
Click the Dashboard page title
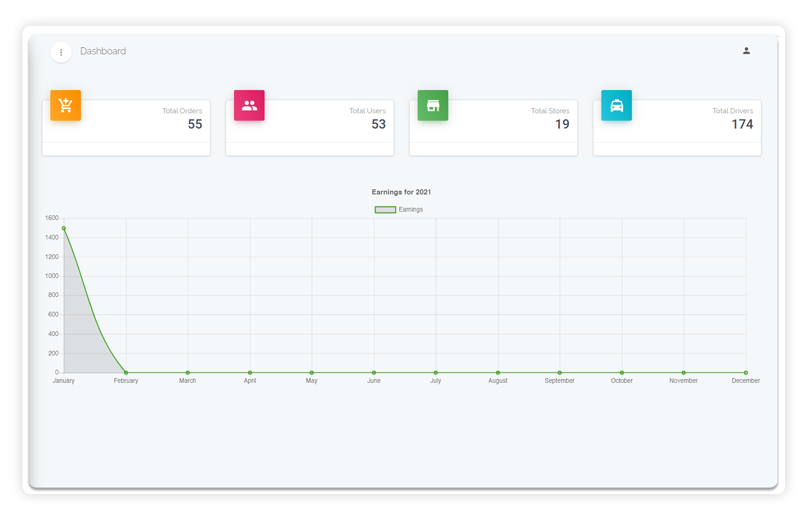click(x=103, y=51)
